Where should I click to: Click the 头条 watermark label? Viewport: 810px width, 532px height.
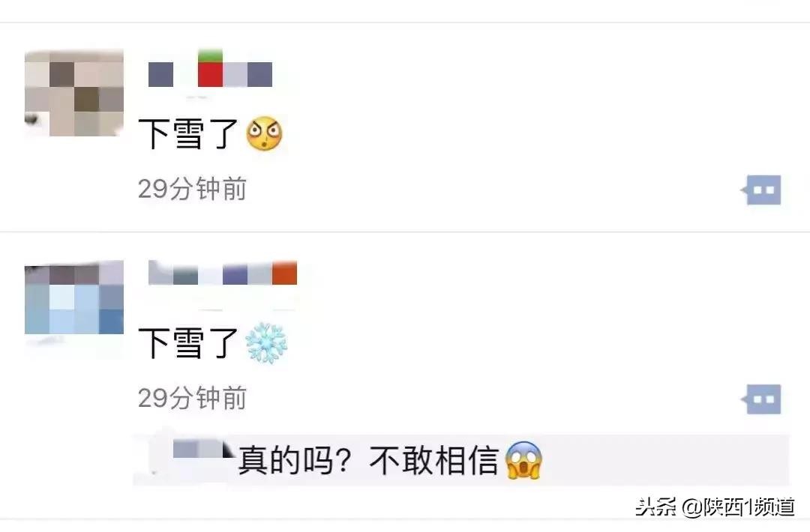pos(656,507)
